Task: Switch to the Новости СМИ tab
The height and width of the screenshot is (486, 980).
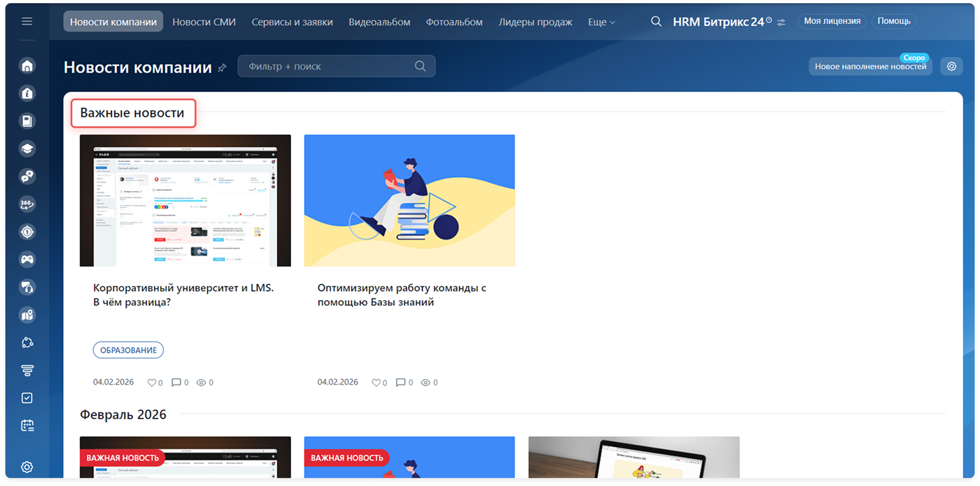Action: [x=204, y=22]
